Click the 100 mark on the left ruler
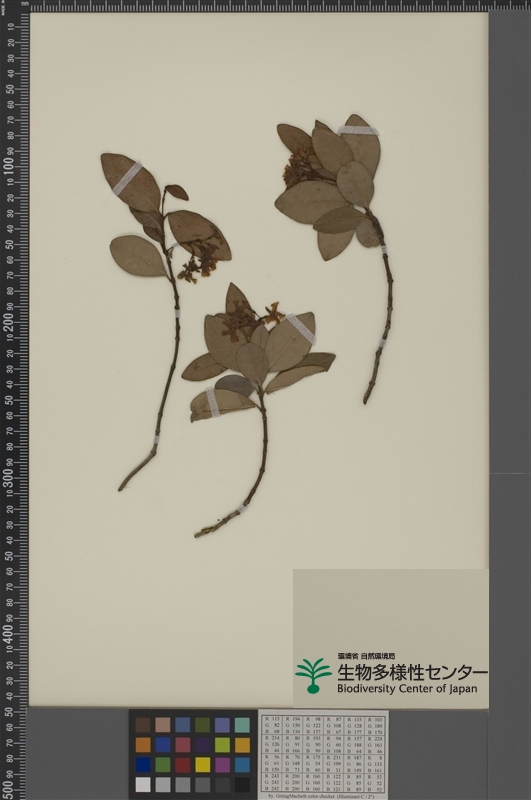The height and width of the screenshot is (800, 531). click(9, 166)
